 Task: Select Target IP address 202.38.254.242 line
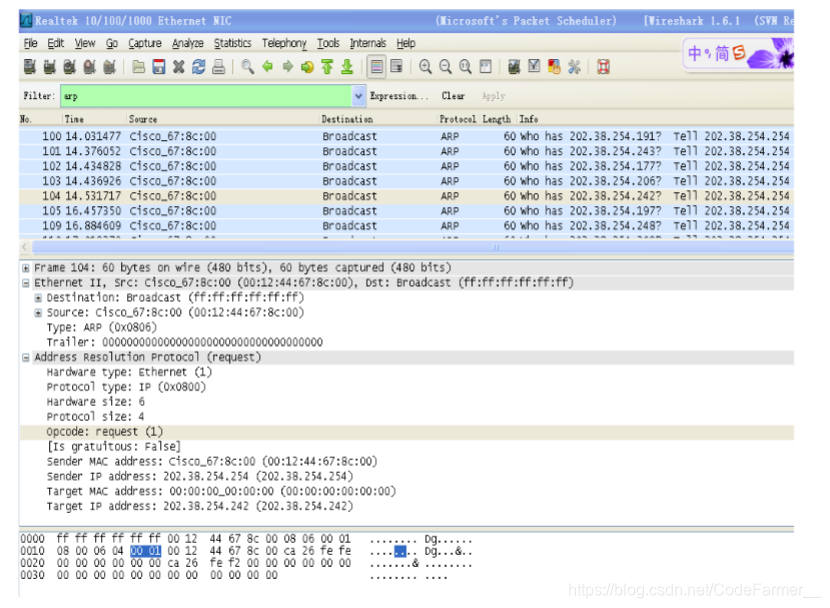point(200,506)
